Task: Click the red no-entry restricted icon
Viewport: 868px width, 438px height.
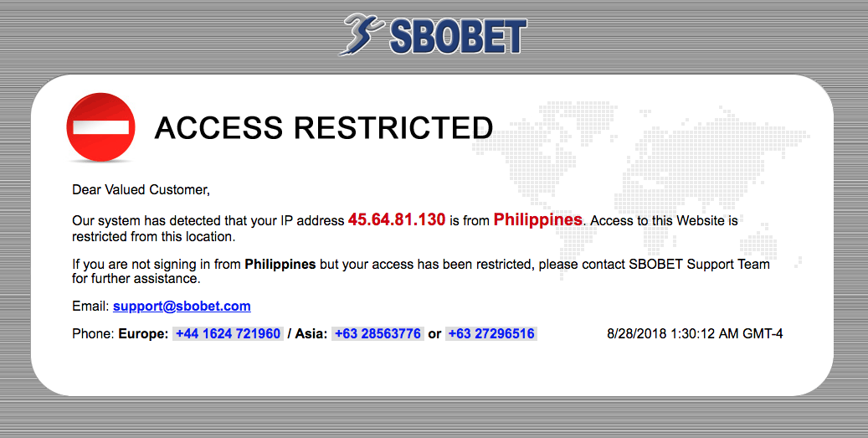Action: click(100, 127)
